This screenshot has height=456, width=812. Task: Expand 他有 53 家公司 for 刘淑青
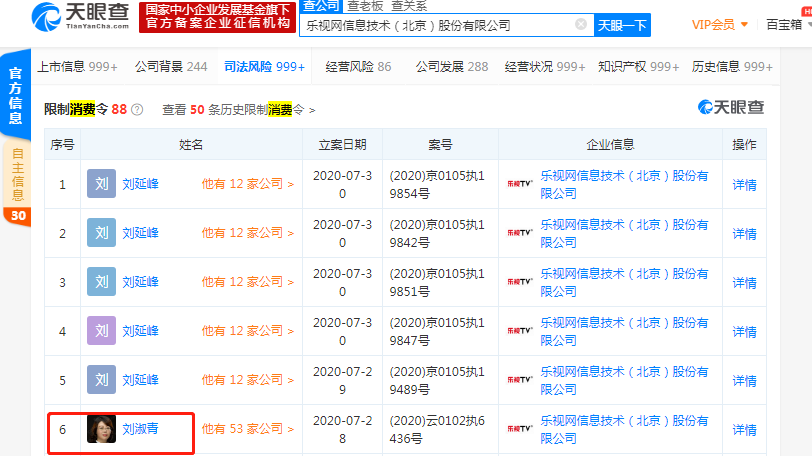coord(248,429)
